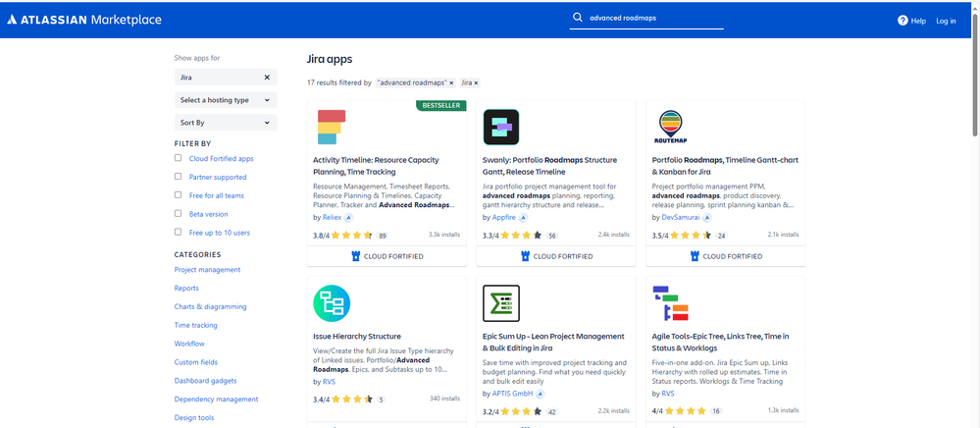Click star rating on Agile Tools card
Image resolution: width=980 pixels, height=428 pixels.
(685, 411)
